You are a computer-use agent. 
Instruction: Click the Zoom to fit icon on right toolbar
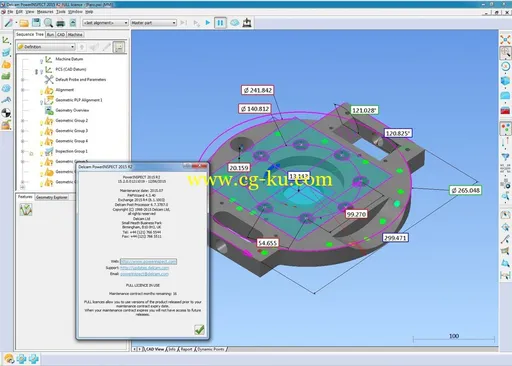click(x=505, y=40)
